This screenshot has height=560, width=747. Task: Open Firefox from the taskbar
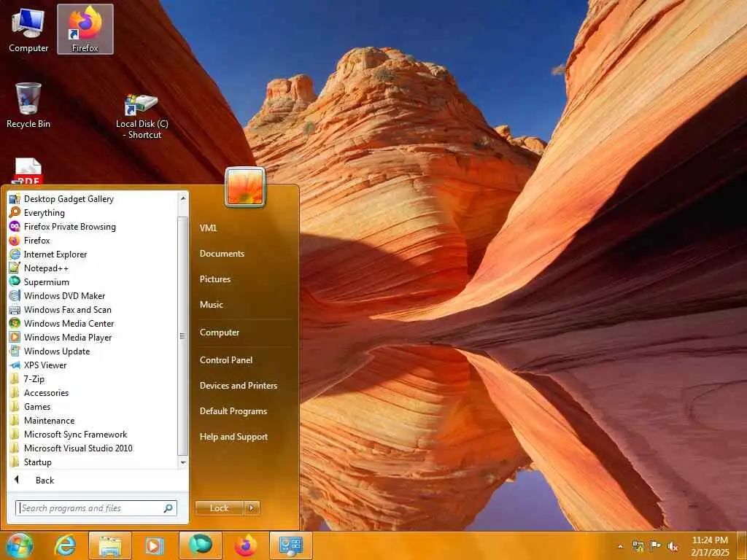coord(246,545)
